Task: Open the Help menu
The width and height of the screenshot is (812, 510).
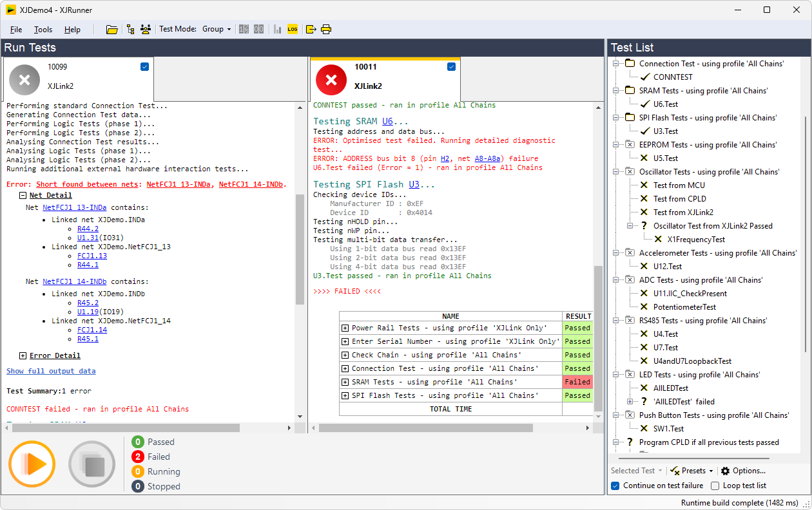Action: [73, 30]
